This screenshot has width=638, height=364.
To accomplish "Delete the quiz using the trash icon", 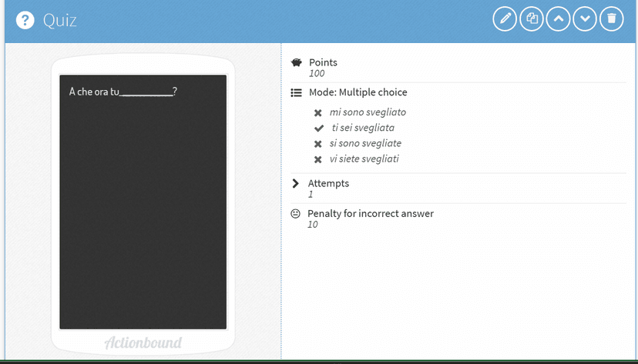I will [612, 19].
